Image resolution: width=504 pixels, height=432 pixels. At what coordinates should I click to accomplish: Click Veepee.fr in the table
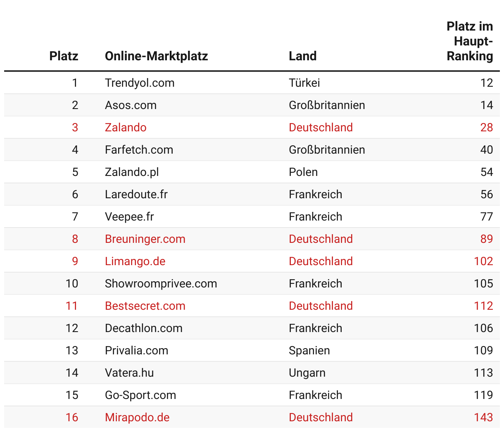(129, 216)
